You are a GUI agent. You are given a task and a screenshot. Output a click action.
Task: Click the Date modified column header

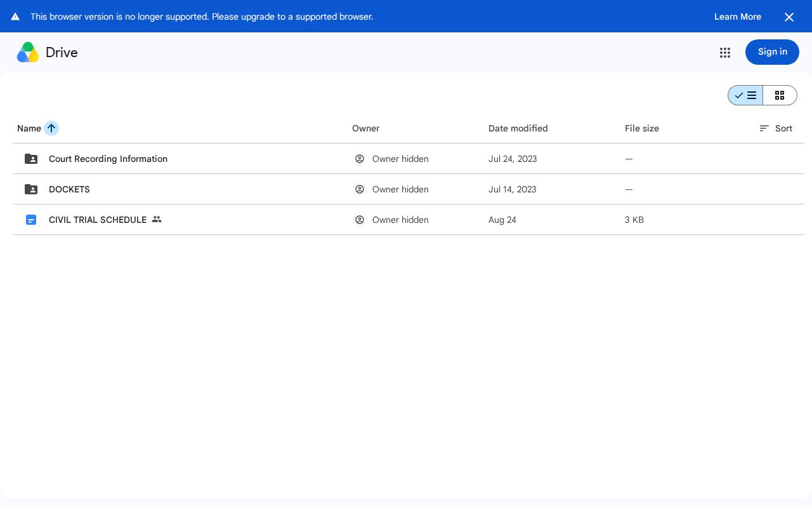518,128
